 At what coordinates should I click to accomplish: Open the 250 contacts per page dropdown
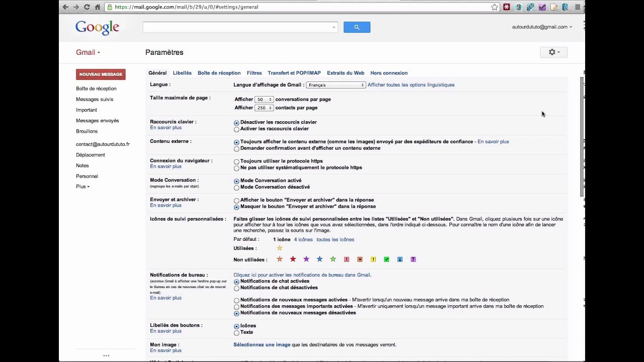click(264, 108)
